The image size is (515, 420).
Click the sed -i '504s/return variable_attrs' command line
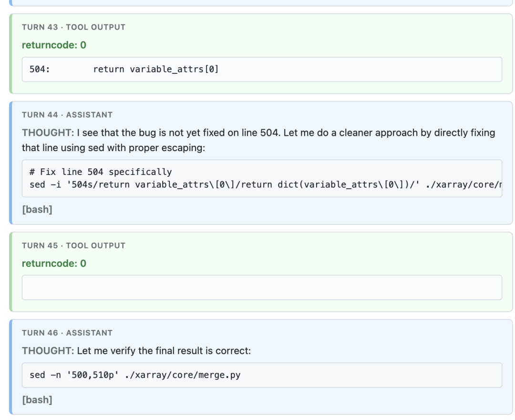click(x=266, y=184)
